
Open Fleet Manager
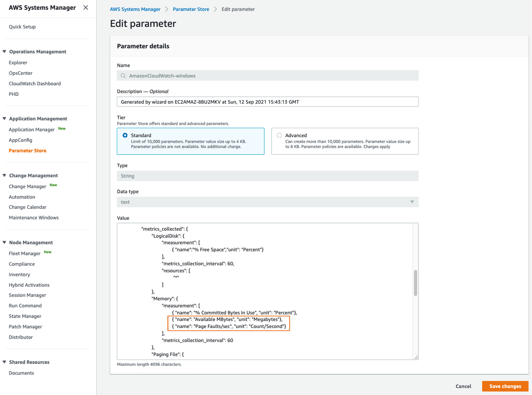click(25, 254)
